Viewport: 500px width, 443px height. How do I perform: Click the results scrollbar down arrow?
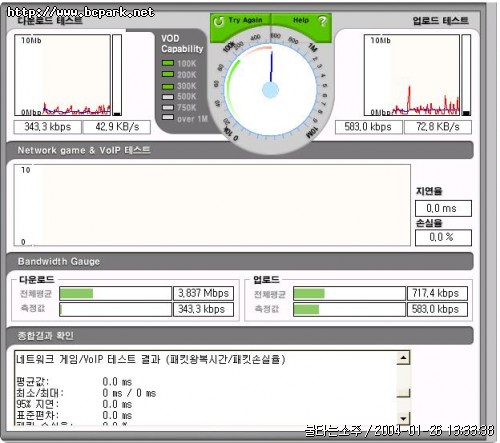tap(403, 418)
